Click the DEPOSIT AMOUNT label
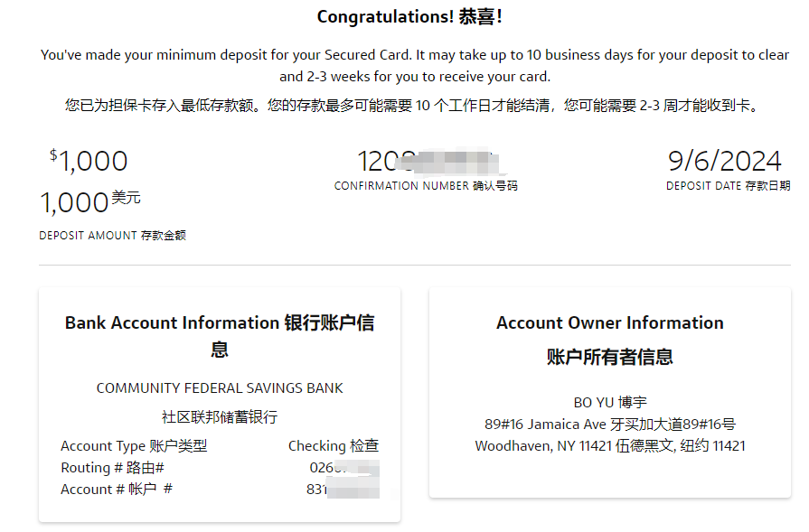The width and height of the screenshot is (809, 532). tap(112, 236)
